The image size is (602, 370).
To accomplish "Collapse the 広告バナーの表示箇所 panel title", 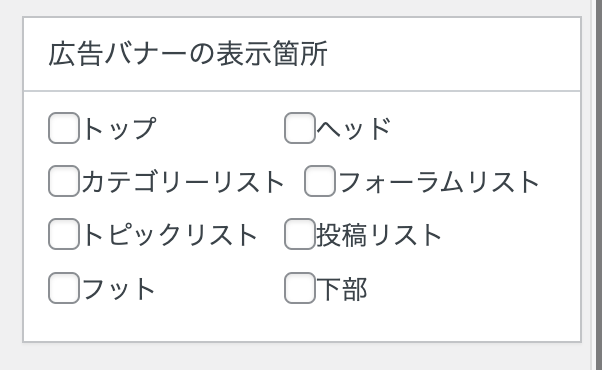I will tap(188, 54).
